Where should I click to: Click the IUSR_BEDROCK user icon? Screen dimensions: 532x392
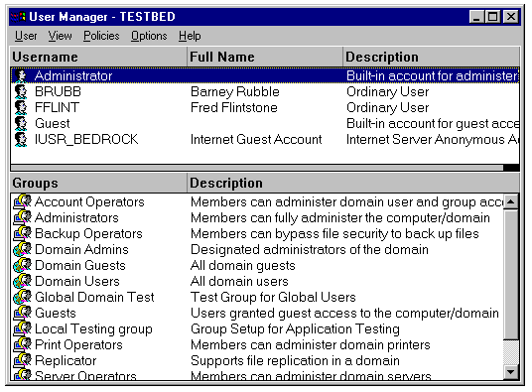[x=21, y=139]
